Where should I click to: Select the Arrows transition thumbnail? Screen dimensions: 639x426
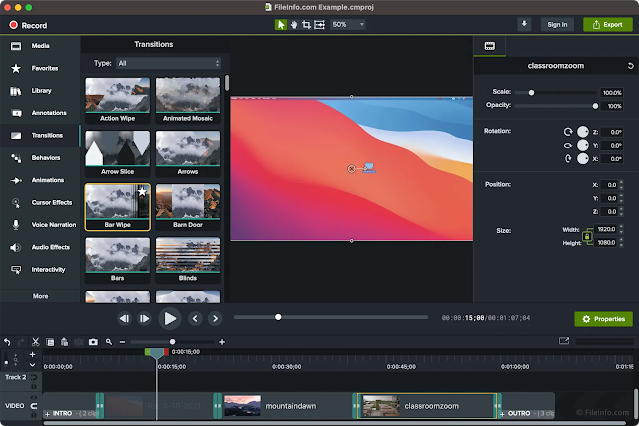pos(187,153)
